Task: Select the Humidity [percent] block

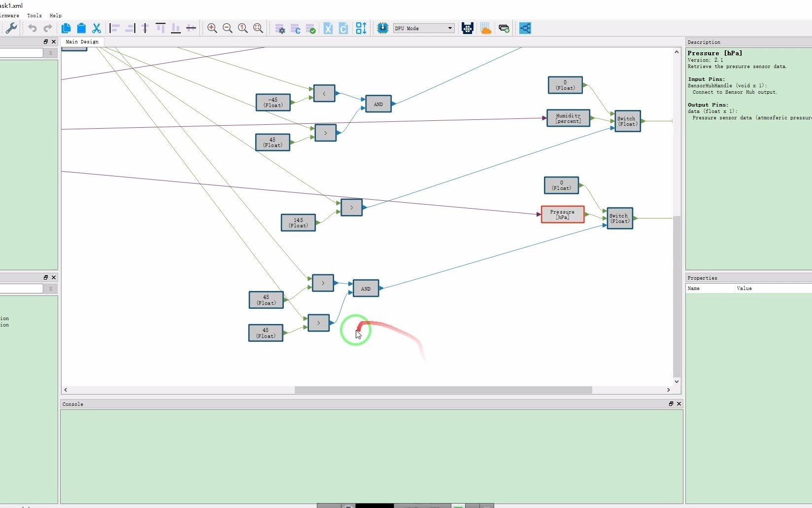Action: pos(568,118)
